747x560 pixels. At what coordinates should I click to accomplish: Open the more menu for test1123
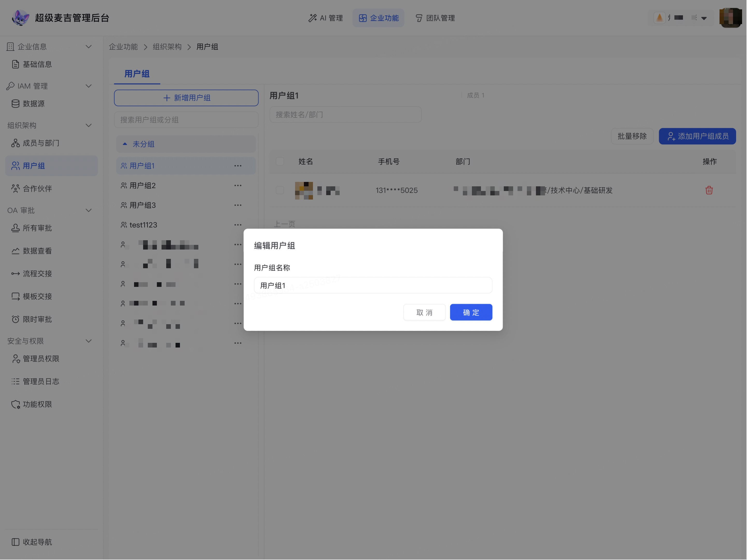(238, 225)
